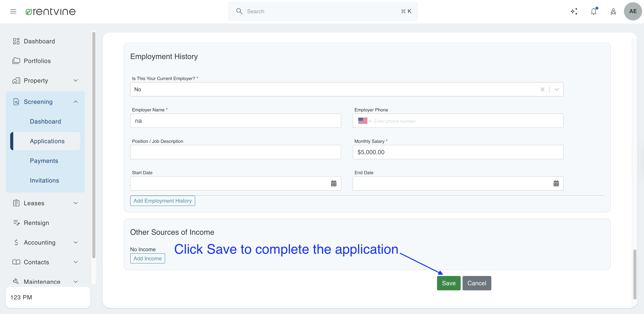This screenshot has height=314, width=644.
Task: Open the phone country flag selector
Action: pyautogui.click(x=365, y=121)
